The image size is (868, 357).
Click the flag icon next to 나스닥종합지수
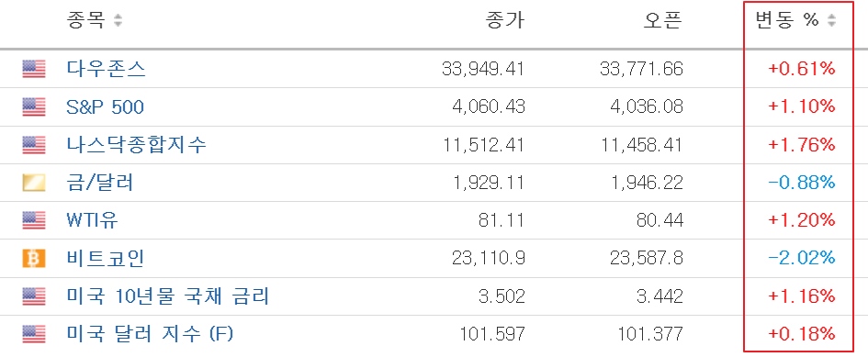[34, 145]
